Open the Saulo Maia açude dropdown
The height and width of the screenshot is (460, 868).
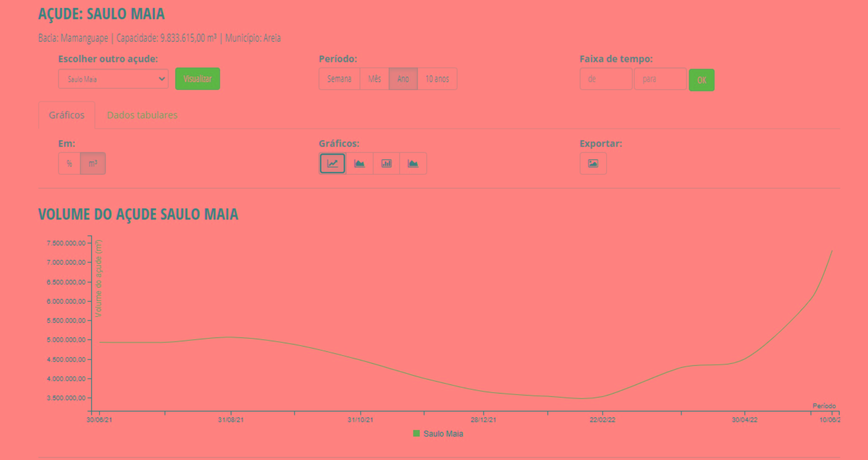113,79
